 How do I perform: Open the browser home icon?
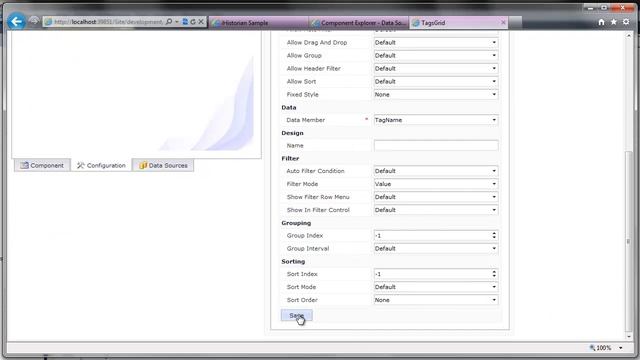601,22
